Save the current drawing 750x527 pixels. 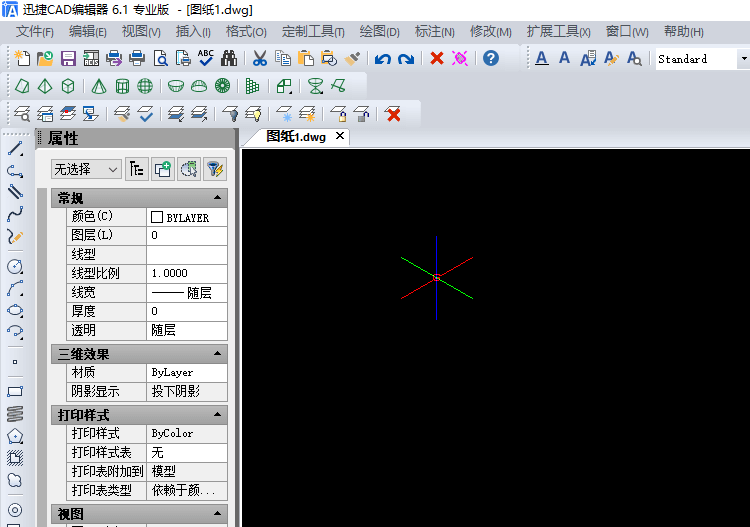68,58
